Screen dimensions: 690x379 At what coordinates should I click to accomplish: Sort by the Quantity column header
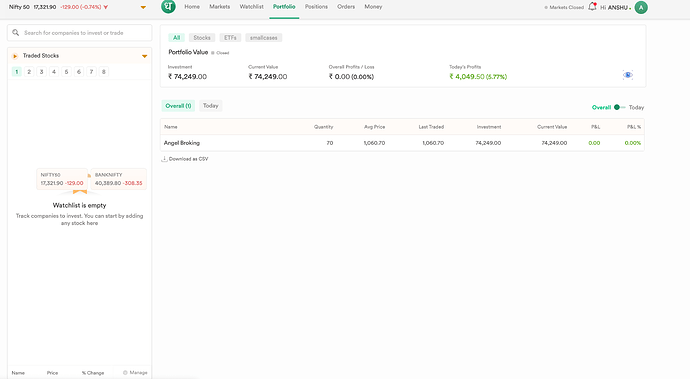pos(323,127)
